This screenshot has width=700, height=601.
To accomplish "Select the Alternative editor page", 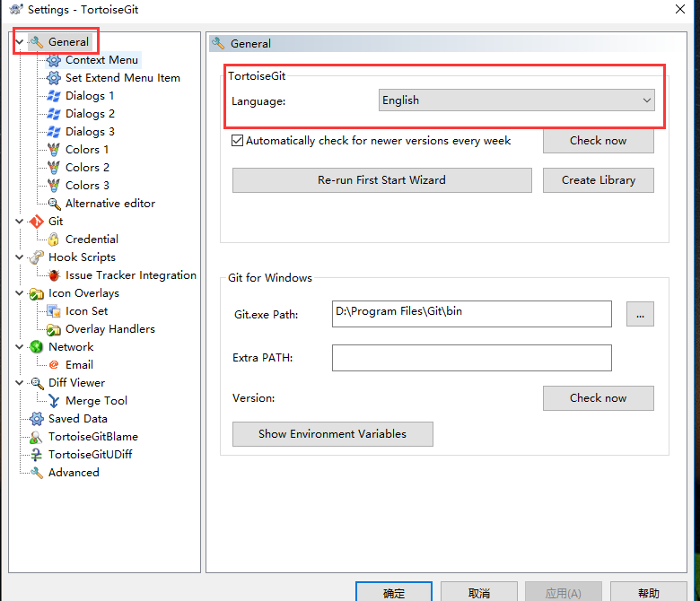I will (110, 204).
